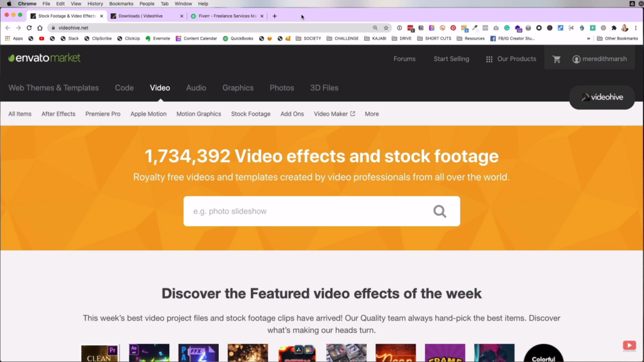Go to the browser Home page
Viewport: 644px width, 362px height.
[40, 28]
